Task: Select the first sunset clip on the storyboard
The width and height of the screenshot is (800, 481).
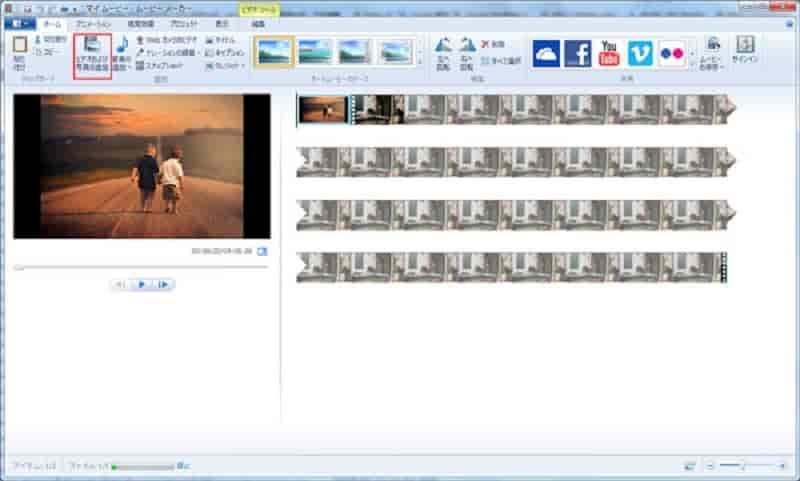Action: point(323,109)
